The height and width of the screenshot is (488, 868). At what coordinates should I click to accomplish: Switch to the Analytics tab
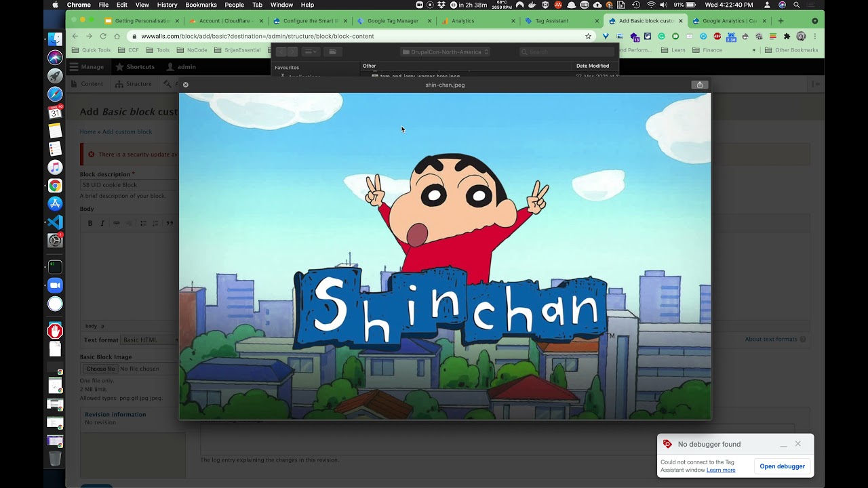click(x=479, y=21)
